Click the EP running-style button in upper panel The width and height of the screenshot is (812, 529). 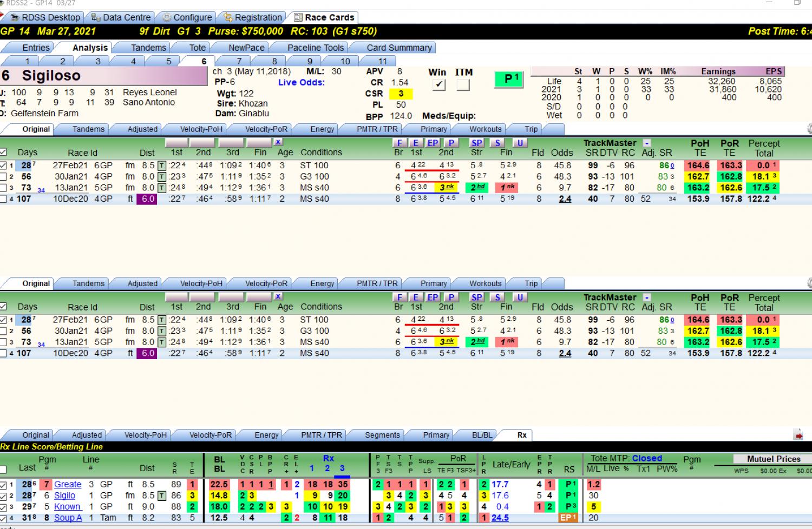coord(433,143)
